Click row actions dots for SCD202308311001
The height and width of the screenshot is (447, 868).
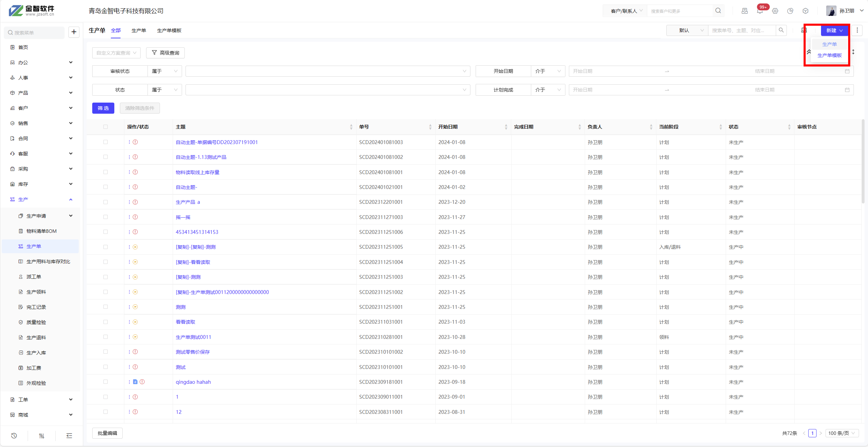[129, 412]
